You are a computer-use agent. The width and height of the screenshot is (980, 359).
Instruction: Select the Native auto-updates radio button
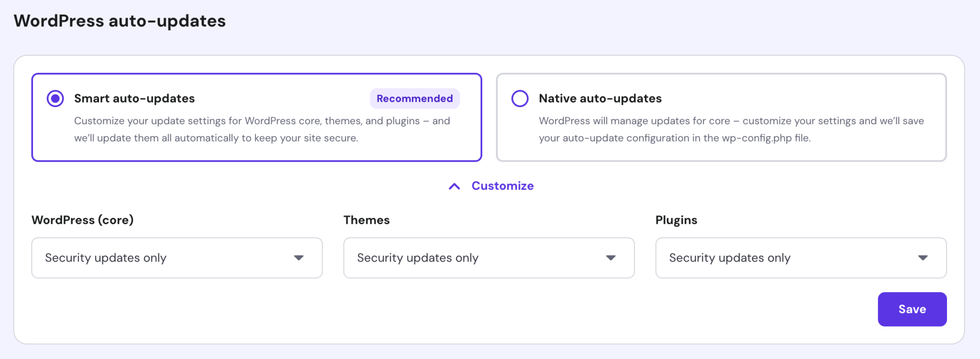[520, 98]
